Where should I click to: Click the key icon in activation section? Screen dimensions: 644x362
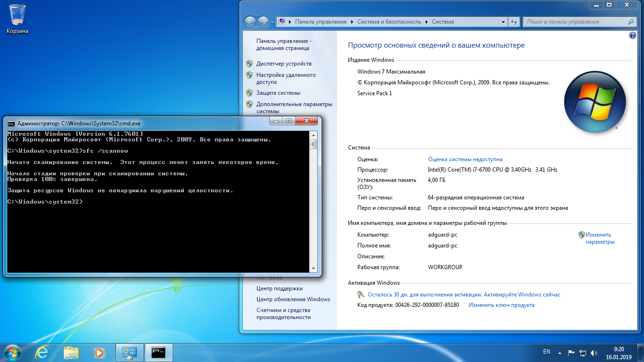point(361,295)
